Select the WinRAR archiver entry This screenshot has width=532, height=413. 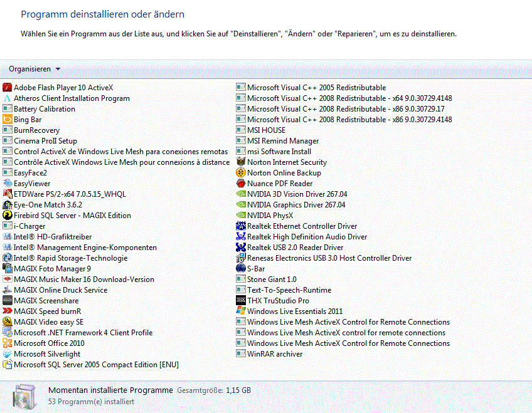point(269,354)
